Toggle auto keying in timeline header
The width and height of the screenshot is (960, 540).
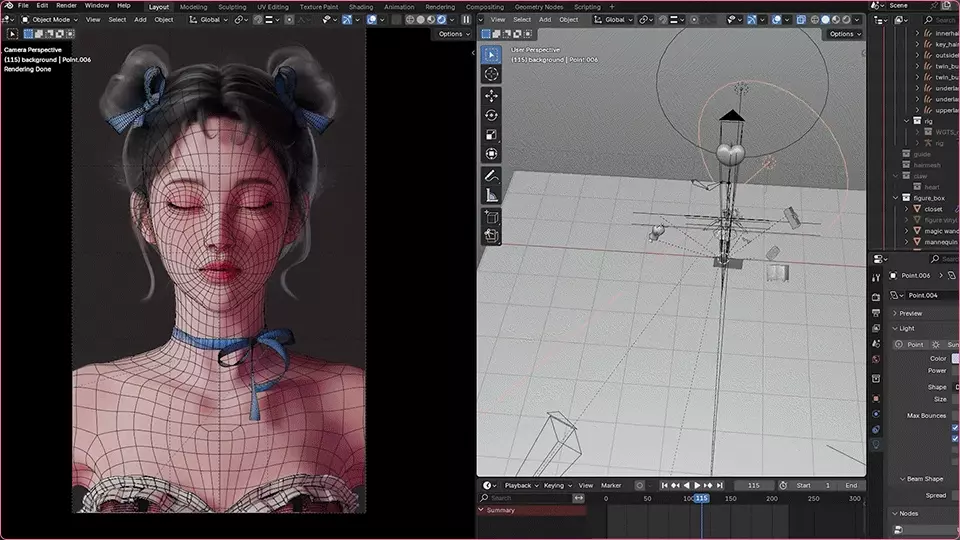point(639,486)
